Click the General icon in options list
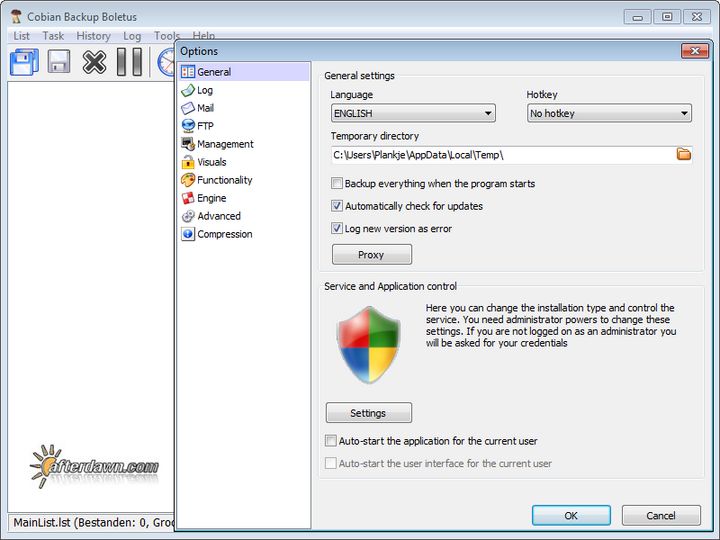The image size is (720, 540). [x=188, y=72]
